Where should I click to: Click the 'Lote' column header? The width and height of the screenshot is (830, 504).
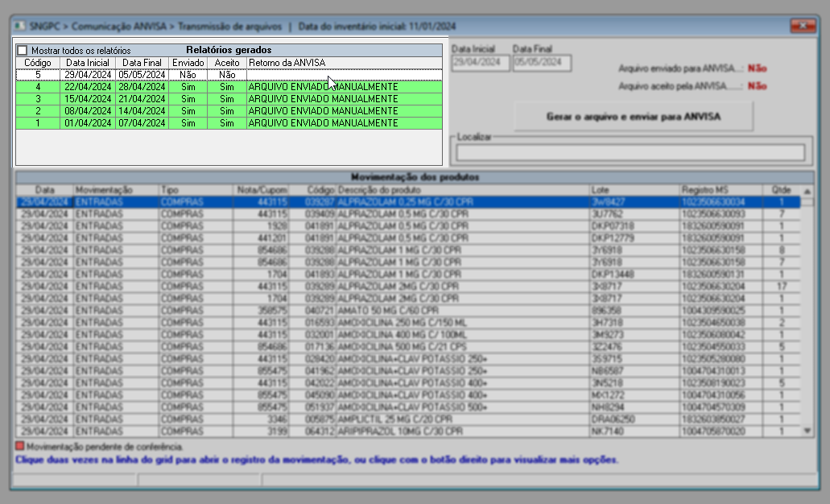(634, 189)
